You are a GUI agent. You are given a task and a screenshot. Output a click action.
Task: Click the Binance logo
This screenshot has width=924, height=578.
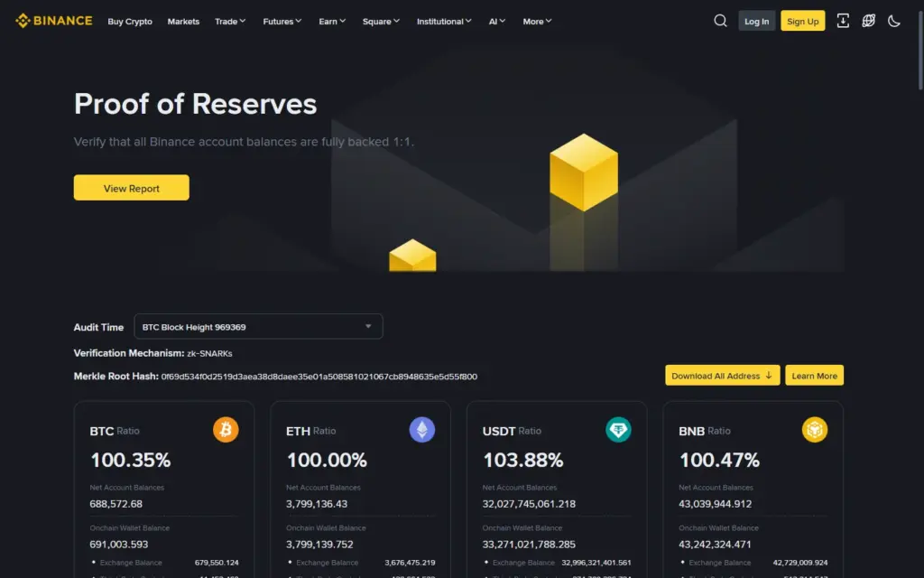(x=53, y=21)
